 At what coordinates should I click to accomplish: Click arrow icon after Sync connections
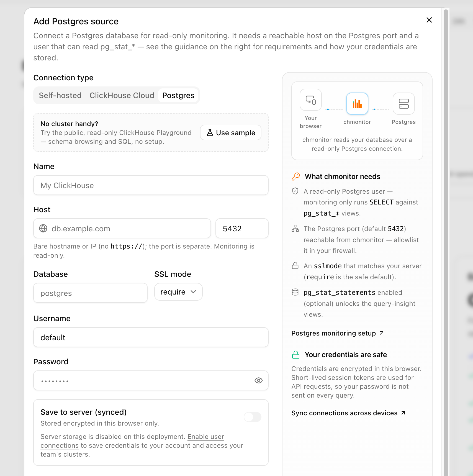tap(403, 413)
